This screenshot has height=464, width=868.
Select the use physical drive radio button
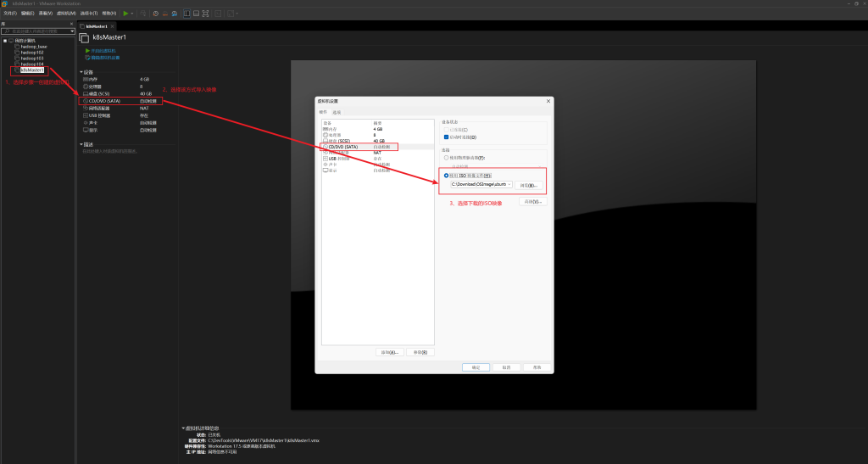click(x=447, y=158)
